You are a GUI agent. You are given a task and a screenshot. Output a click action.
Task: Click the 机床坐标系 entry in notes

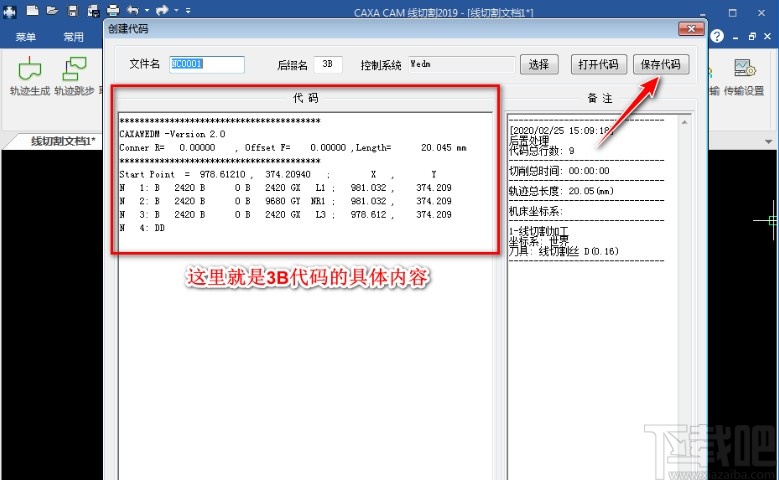536,211
